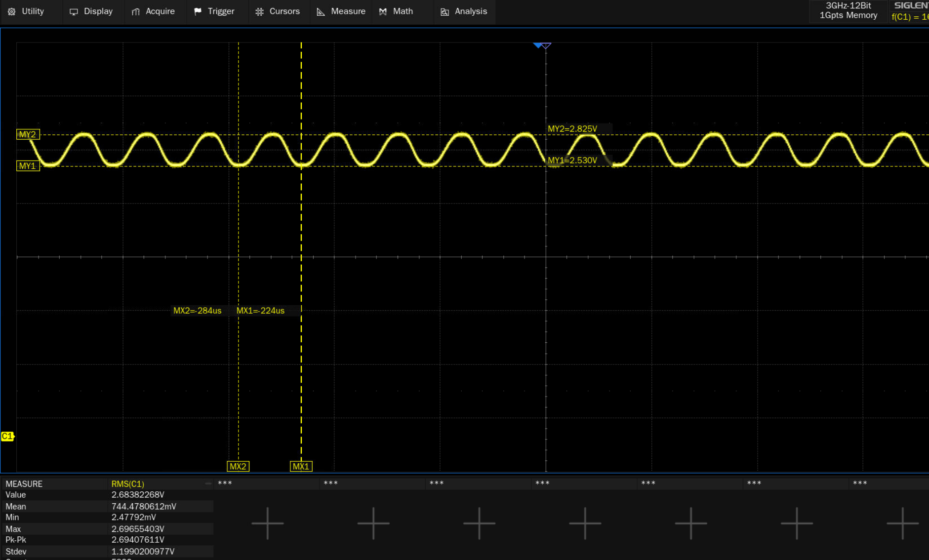This screenshot has width=929, height=560.
Task: Click the Math M icon
Action: (383, 11)
